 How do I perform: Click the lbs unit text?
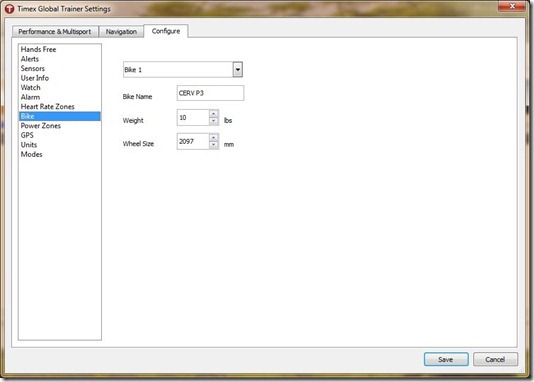pos(228,121)
